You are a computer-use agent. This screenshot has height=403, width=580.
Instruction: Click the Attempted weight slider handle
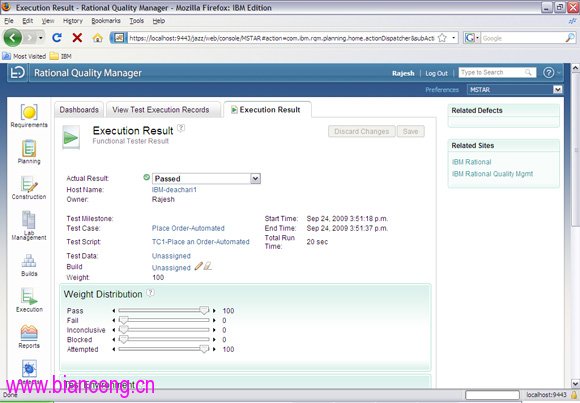(204, 349)
